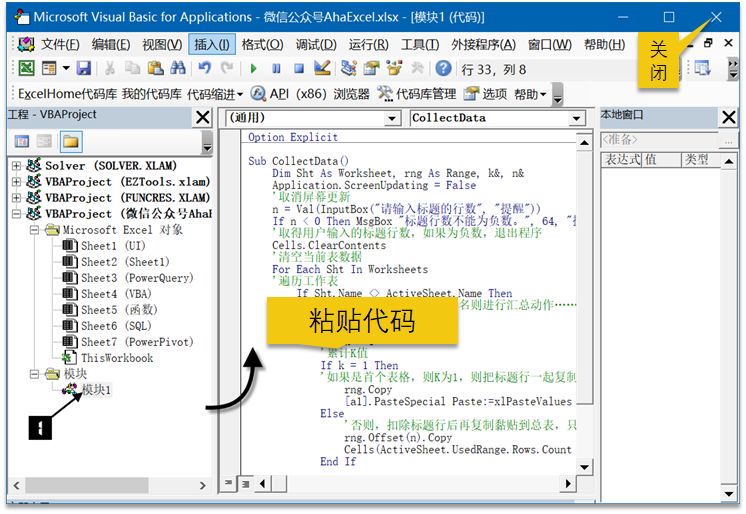The width and height of the screenshot is (746, 514).
Task: Close the 工程 - VBAProject panel
Action: click(203, 117)
